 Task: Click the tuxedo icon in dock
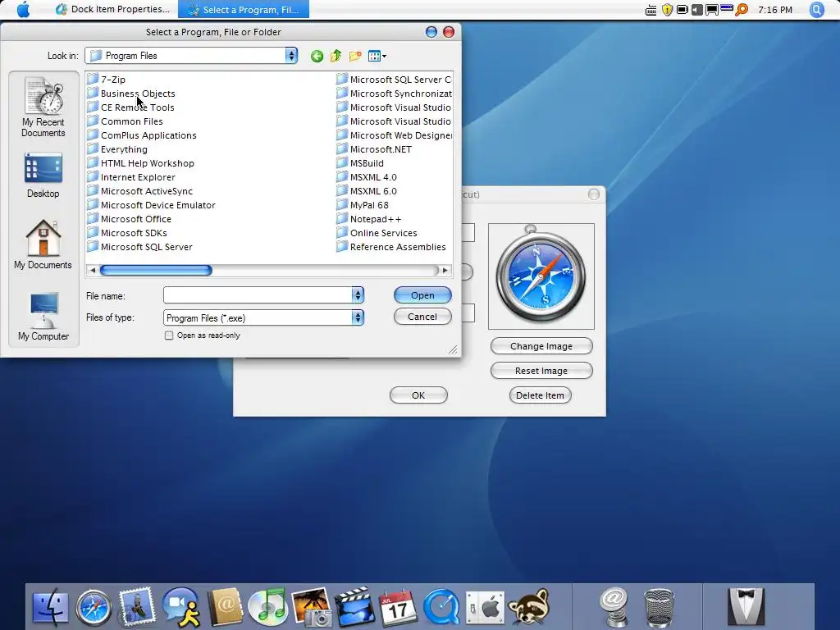click(x=746, y=607)
